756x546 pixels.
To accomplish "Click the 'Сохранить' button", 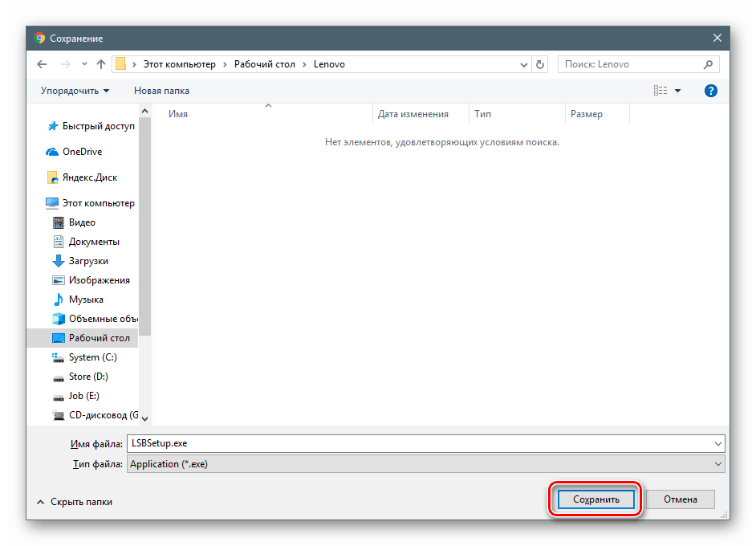I will point(596,499).
